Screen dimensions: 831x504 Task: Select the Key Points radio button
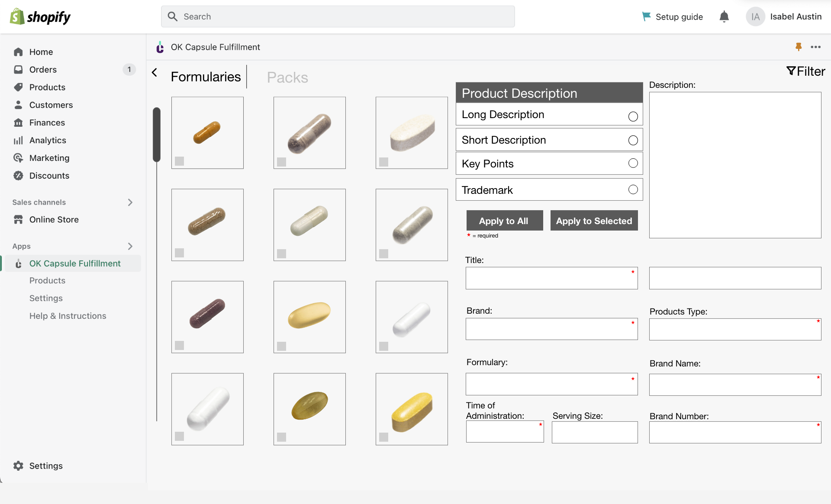(633, 163)
